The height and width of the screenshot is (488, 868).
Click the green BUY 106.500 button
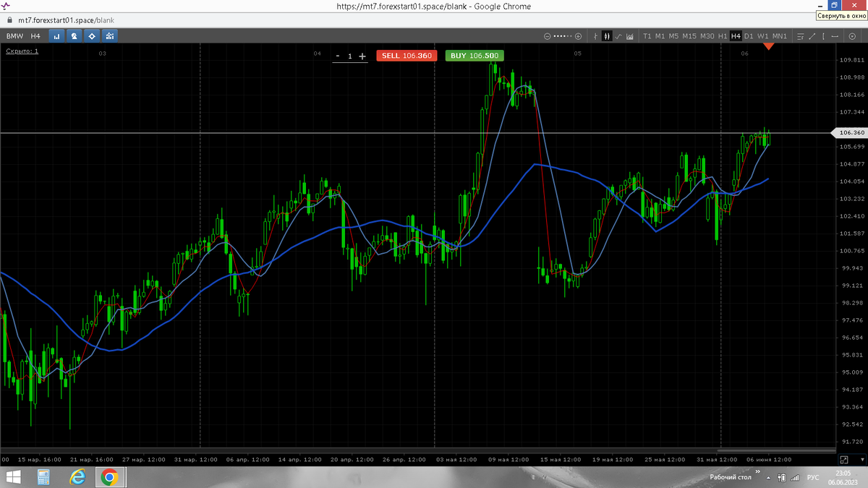click(x=474, y=56)
